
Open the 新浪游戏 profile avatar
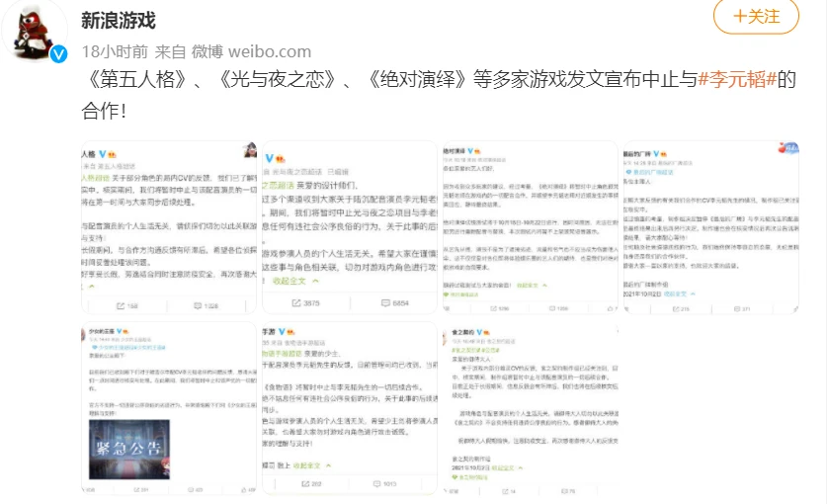(35, 31)
